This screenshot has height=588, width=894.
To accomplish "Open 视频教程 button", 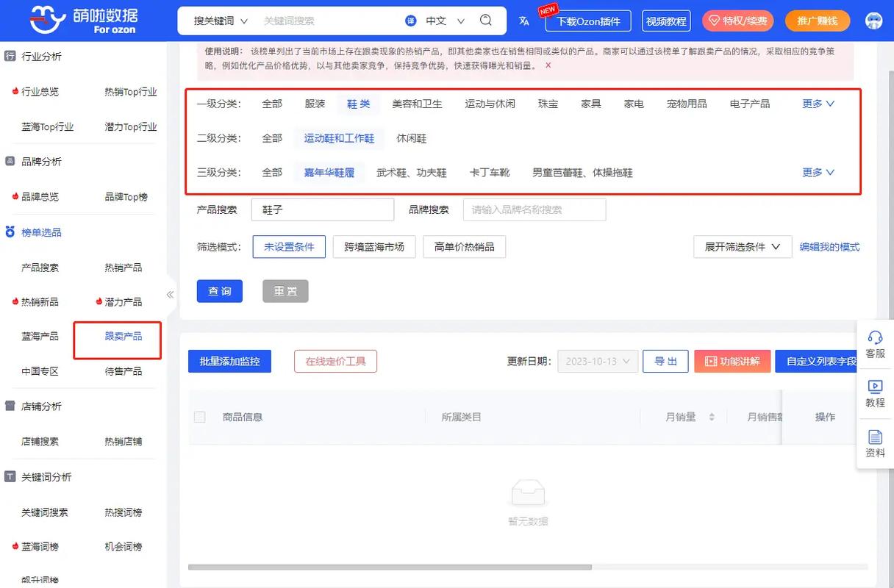I will (x=667, y=21).
